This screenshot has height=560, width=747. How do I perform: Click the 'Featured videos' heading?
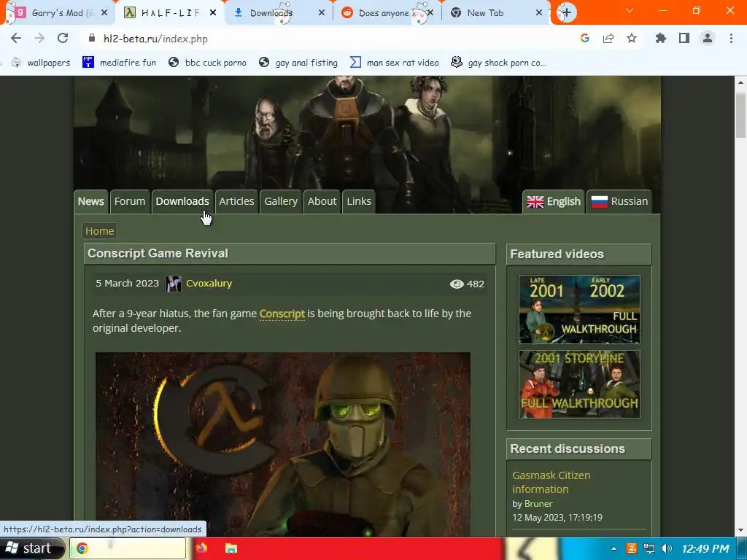click(x=557, y=254)
